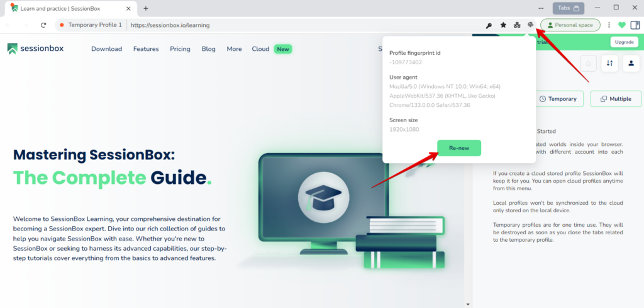This screenshot has height=308, width=644.
Task: Click the Tabs button in title bar
Action: [569, 8]
